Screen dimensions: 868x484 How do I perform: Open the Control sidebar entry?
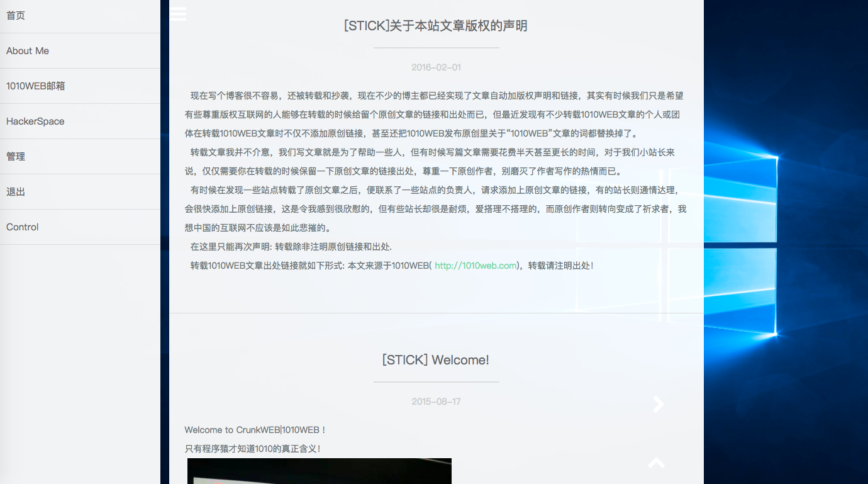(x=23, y=227)
